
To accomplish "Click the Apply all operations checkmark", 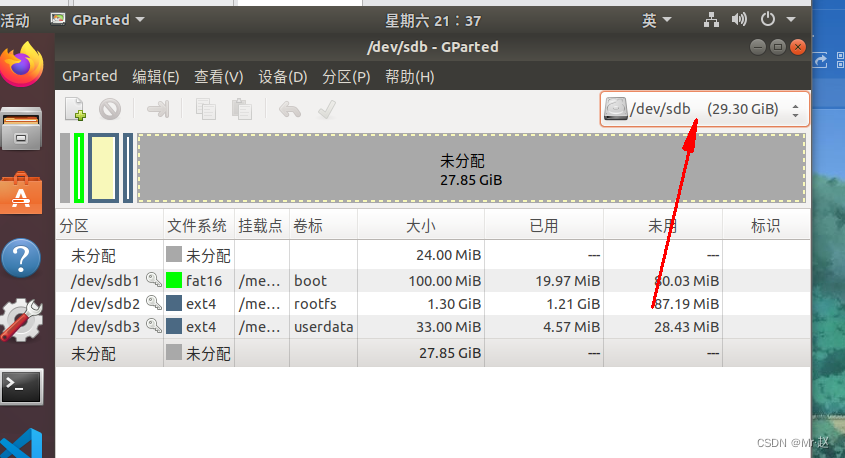I will [327, 109].
